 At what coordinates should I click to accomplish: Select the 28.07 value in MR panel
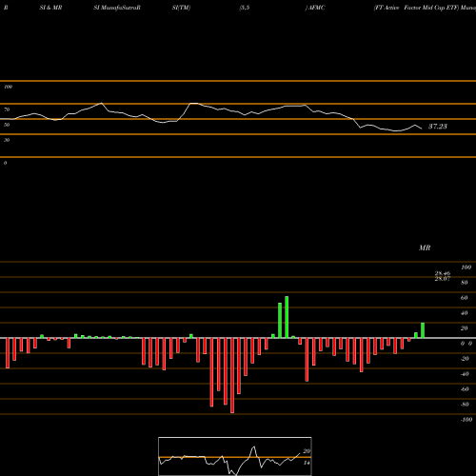coord(443,279)
